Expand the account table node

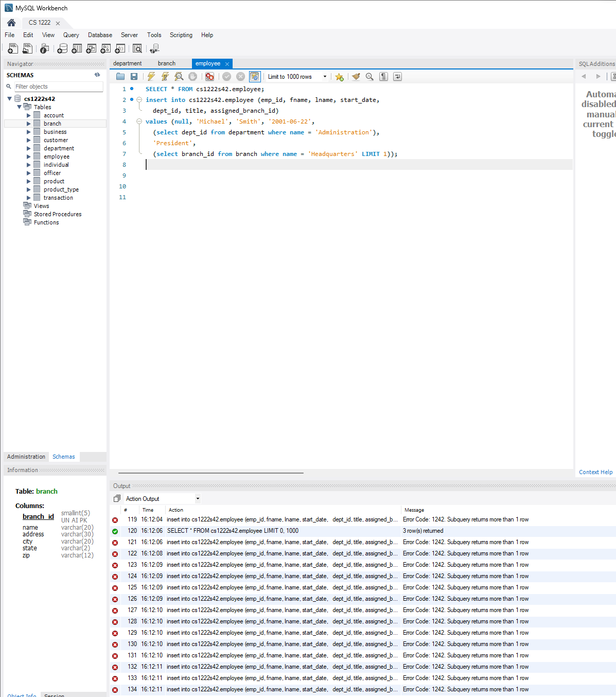click(x=29, y=115)
